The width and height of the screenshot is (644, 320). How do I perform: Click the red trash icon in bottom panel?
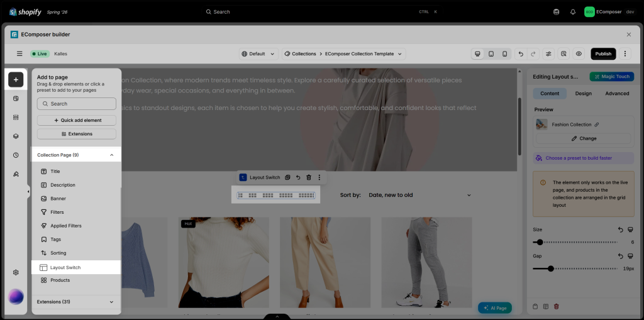(557, 306)
